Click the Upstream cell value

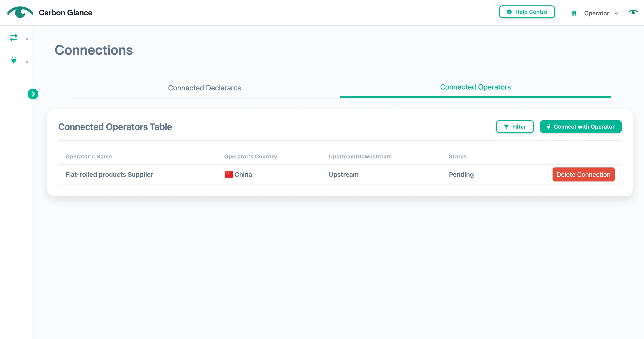coord(344,174)
